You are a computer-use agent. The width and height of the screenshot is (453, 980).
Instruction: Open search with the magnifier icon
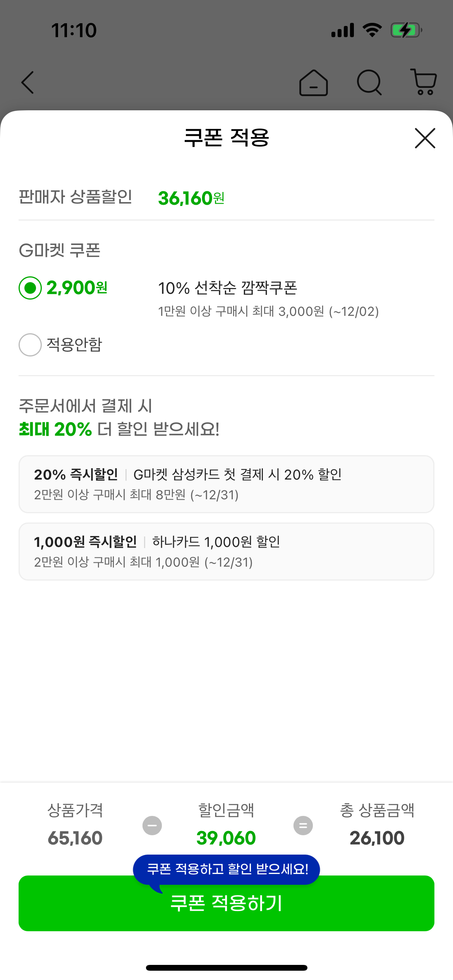[369, 82]
